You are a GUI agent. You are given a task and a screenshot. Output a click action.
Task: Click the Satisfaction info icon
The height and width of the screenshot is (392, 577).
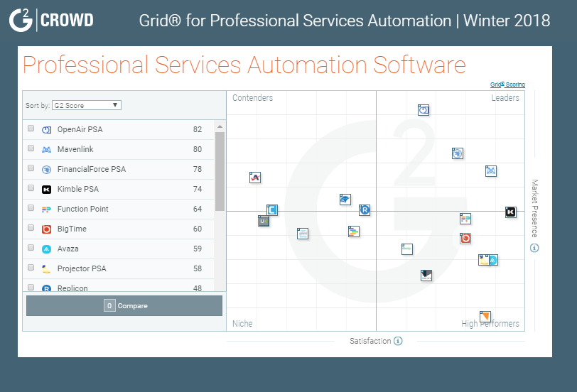(398, 341)
